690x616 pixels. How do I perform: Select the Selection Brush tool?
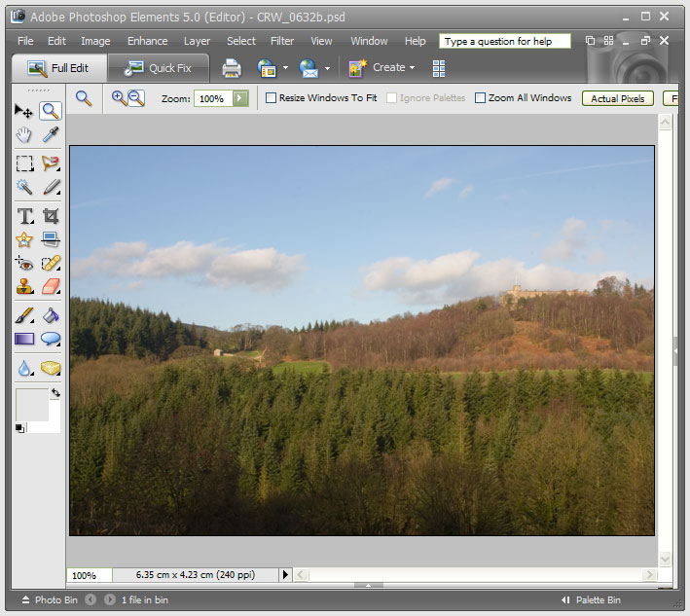pos(51,187)
